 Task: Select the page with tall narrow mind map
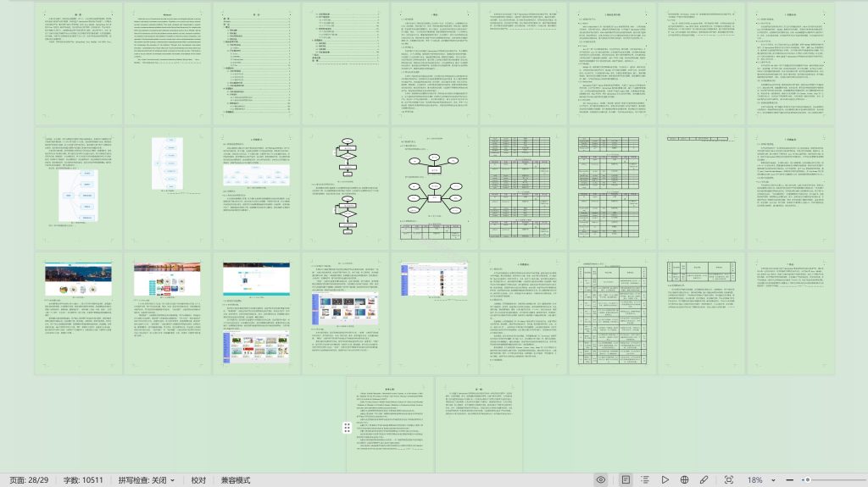click(167, 188)
